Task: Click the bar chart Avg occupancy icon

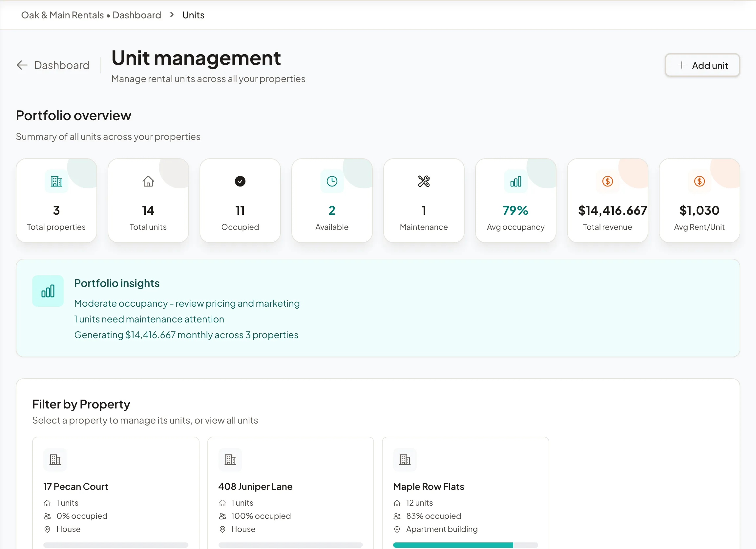Action: 516,182
